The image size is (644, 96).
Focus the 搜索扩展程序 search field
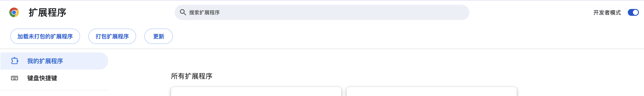tap(322, 12)
